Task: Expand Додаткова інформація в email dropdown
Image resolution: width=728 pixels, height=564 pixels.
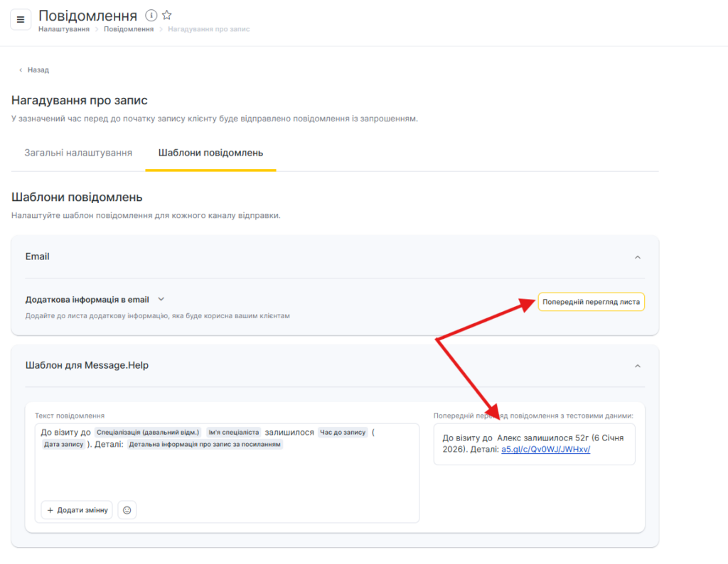Action: 161,299
